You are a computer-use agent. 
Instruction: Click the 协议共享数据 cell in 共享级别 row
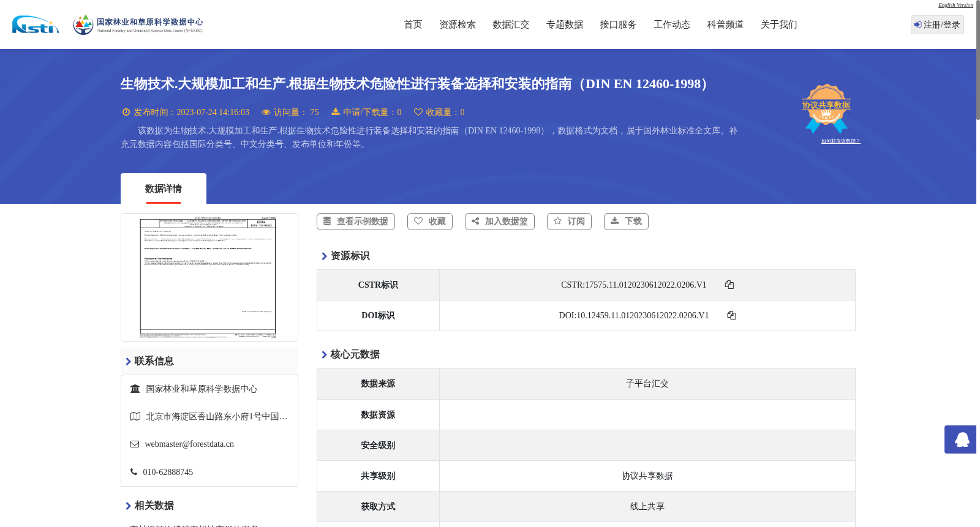[x=647, y=476]
